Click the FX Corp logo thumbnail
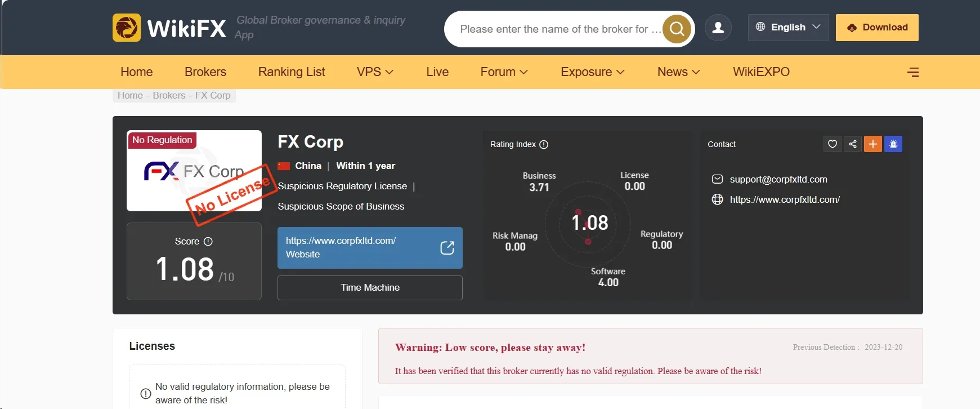The image size is (980, 409). [x=194, y=171]
